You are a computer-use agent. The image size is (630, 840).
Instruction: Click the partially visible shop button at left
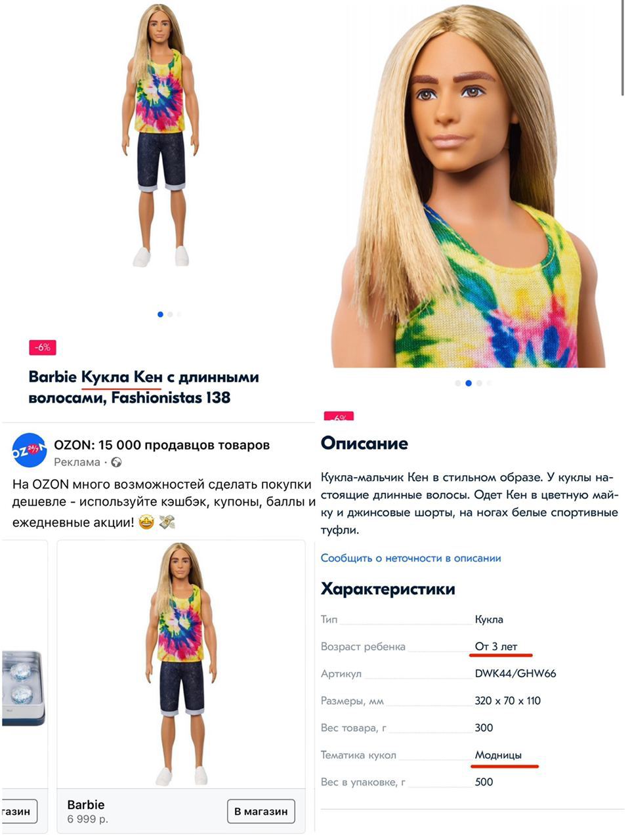(x=18, y=811)
